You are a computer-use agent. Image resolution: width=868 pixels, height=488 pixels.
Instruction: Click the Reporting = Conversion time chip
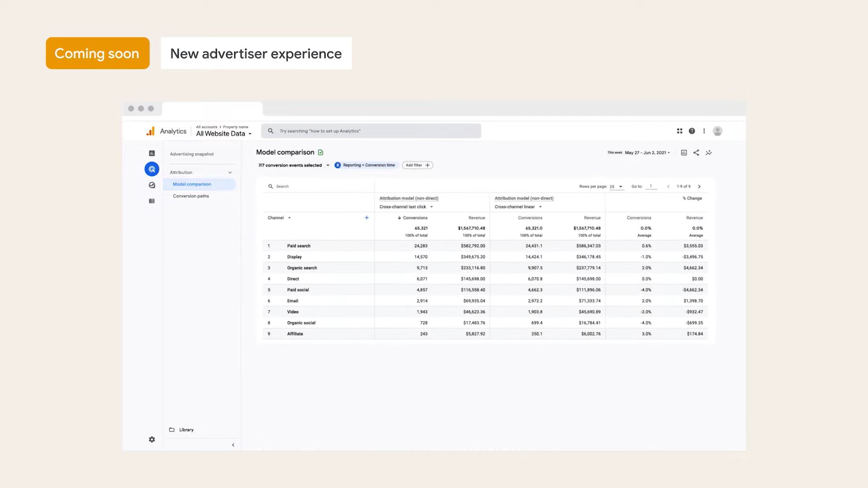pyautogui.click(x=366, y=165)
